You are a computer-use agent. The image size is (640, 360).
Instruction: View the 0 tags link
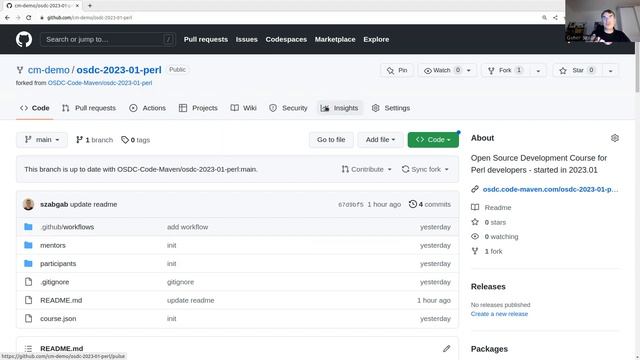136,140
